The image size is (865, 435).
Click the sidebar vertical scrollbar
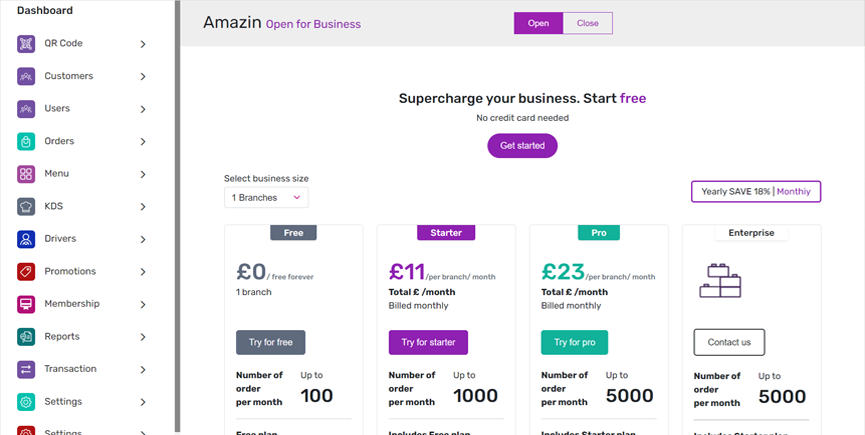coord(178,200)
